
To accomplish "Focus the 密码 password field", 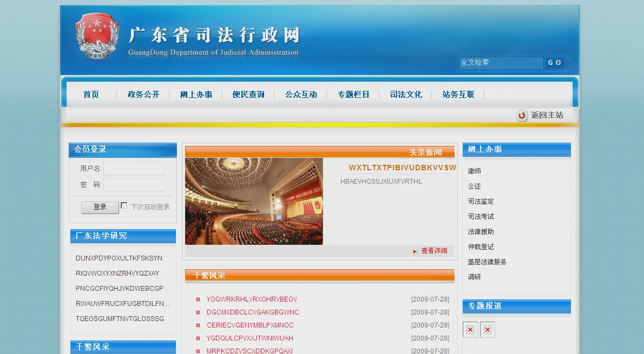I will point(134,185).
